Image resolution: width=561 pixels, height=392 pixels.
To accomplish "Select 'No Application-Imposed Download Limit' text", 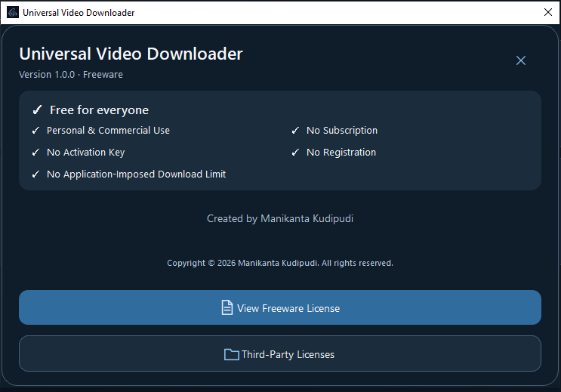I will (137, 174).
